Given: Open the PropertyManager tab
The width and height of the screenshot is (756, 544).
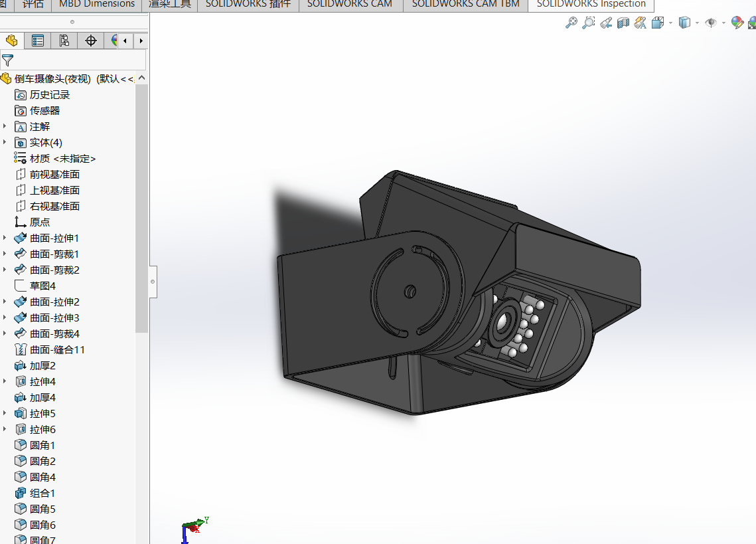Looking at the screenshot, I should click(x=38, y=41).
